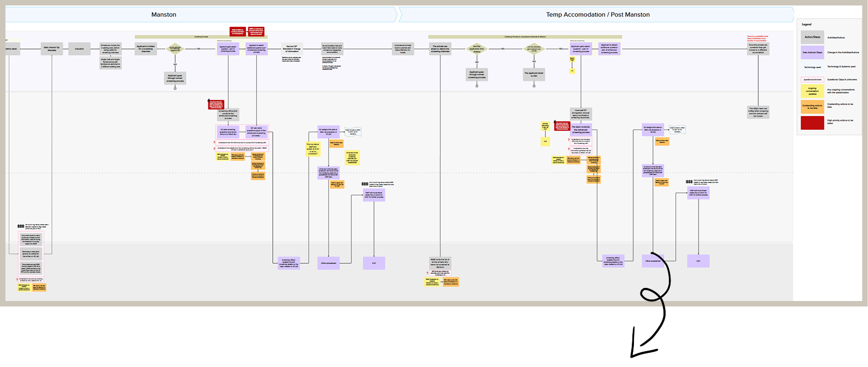Select the Manston phase header banner
The width and height of the screenshot is (868, 367).
click(164, 15)
